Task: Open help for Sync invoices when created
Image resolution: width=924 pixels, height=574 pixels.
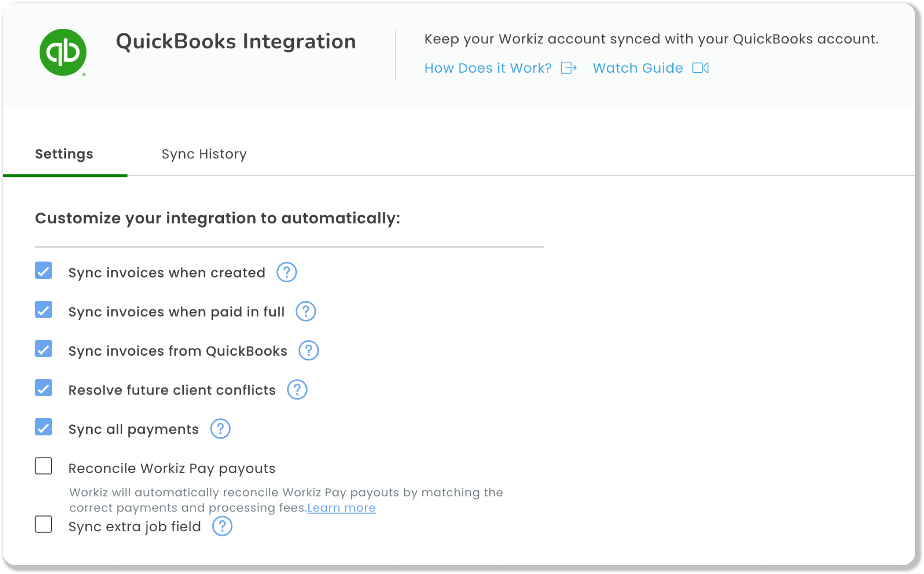Action: pyautogui.click(x=287, y=272)
